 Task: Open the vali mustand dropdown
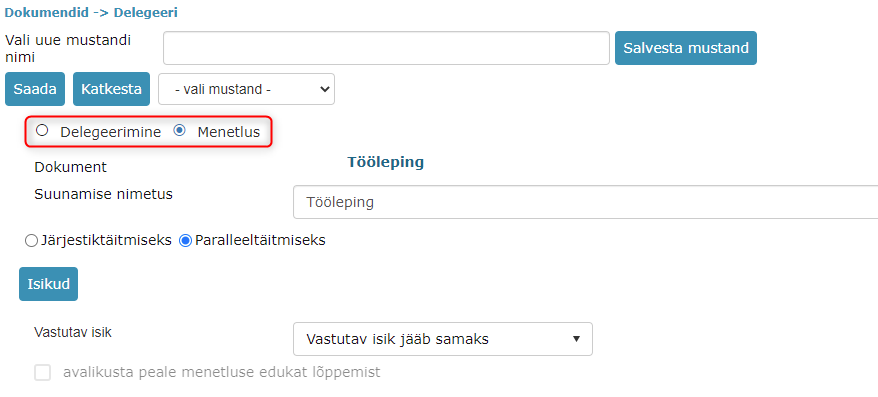click(246, 89)
